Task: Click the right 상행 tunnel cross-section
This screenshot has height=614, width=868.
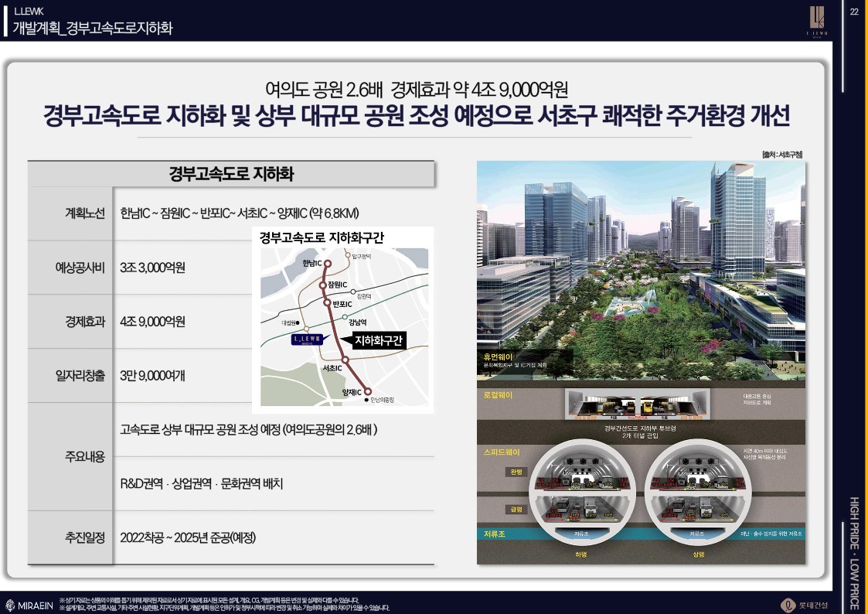Action: pyautogui.click(x=697, y=495)
